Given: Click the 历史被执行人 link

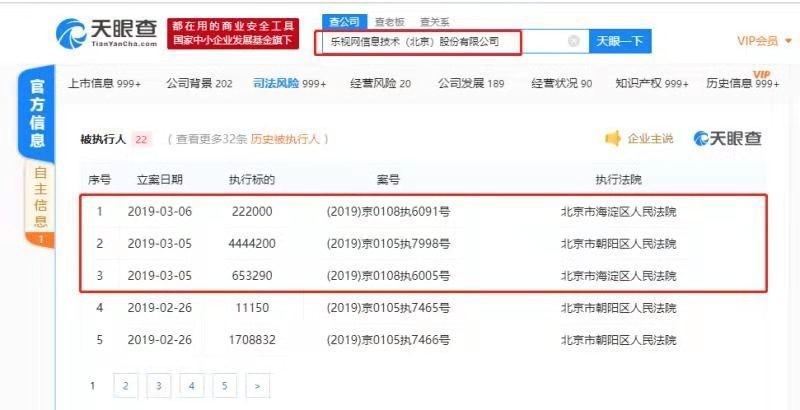Looking at the screenshot, I should pos(290,139).
